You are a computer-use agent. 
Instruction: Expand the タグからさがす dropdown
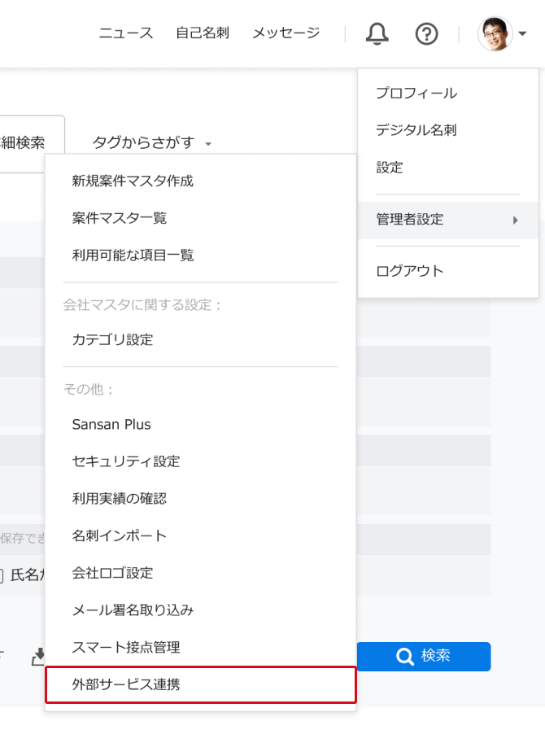(152, 142)
